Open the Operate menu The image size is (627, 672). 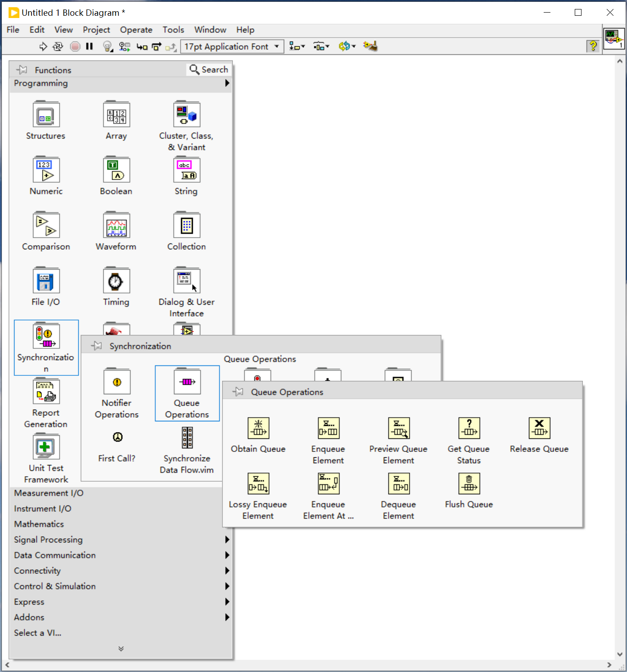[136, 30]
